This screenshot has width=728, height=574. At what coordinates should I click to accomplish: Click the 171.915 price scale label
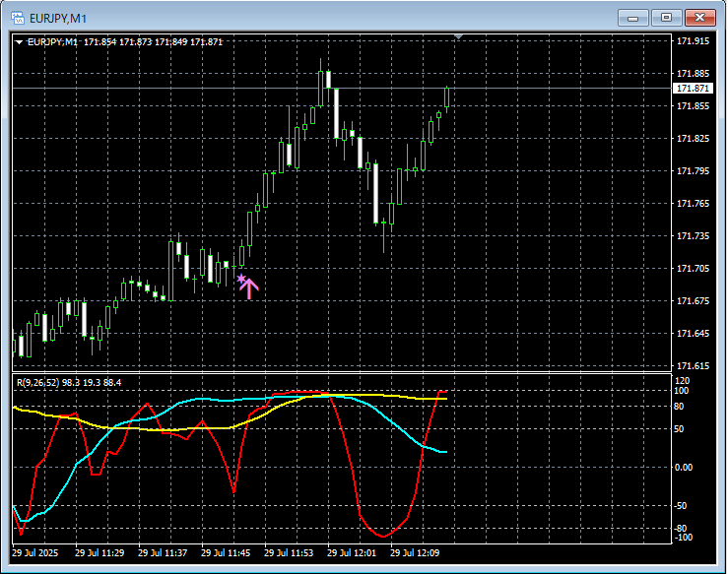693,41
